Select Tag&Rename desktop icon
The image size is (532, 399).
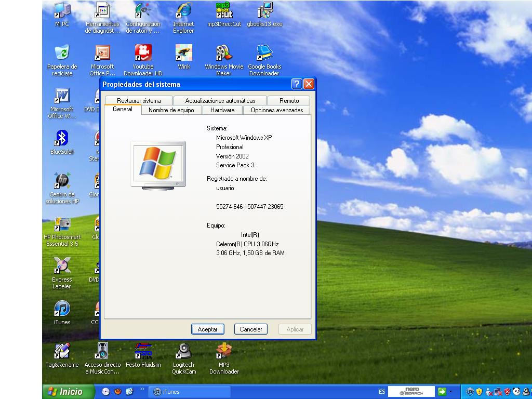[62, 355]
